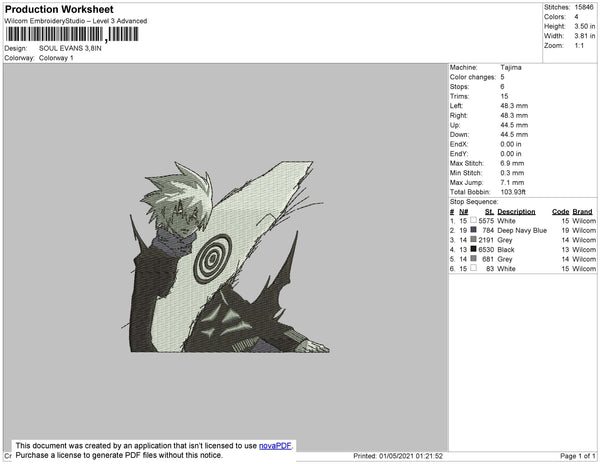Select 'Deep Navy Blue' description in stop 2
Image resolution: width=600 pixels, height=464 pixels.
522,231
